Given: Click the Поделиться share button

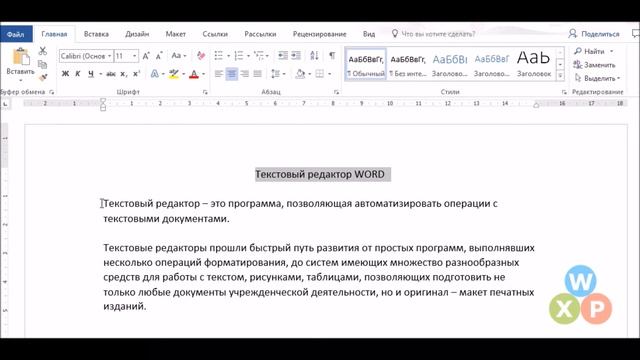Looking at the screenshot, I should coord(594,34).
